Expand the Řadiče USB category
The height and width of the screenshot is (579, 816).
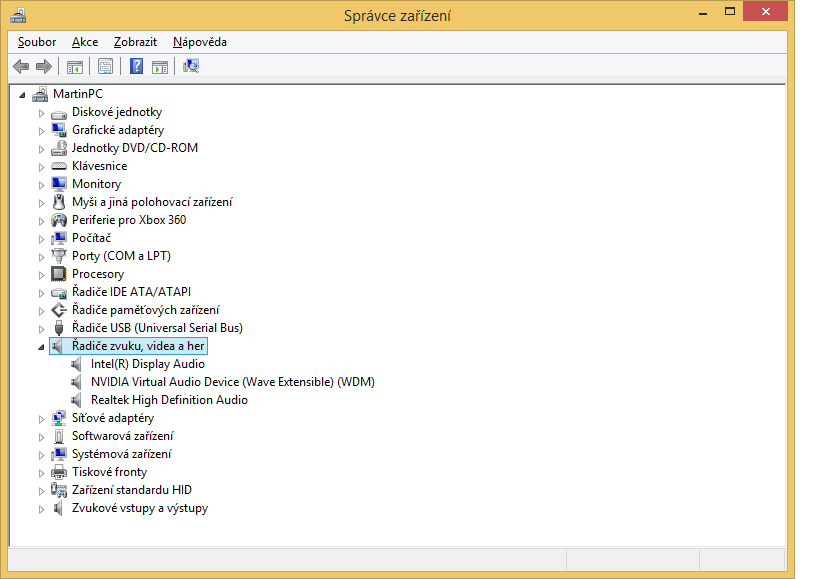coord(41,328)
